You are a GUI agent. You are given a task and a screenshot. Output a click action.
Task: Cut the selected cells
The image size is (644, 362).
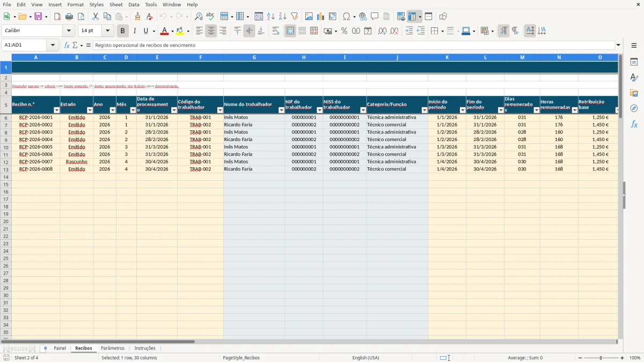pyautogui.click(x=96, y=17)
